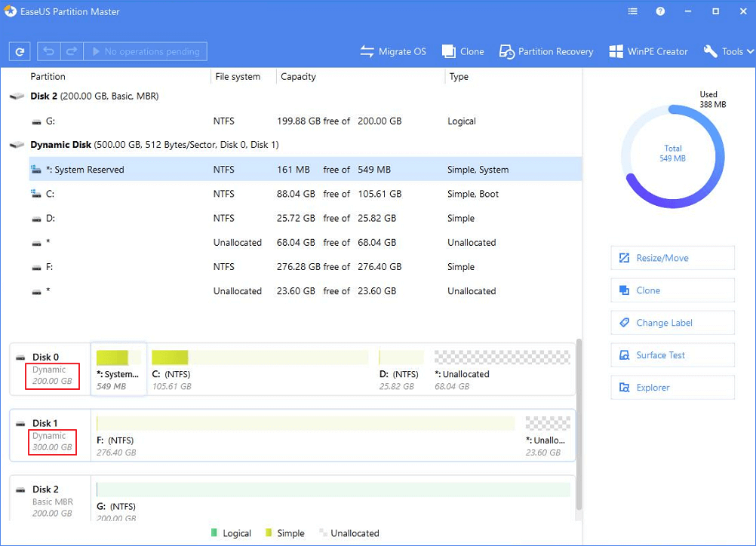Click the EaseUS app logo in title bar
This screenshot has width=756, height=546.
coord(10,11)
